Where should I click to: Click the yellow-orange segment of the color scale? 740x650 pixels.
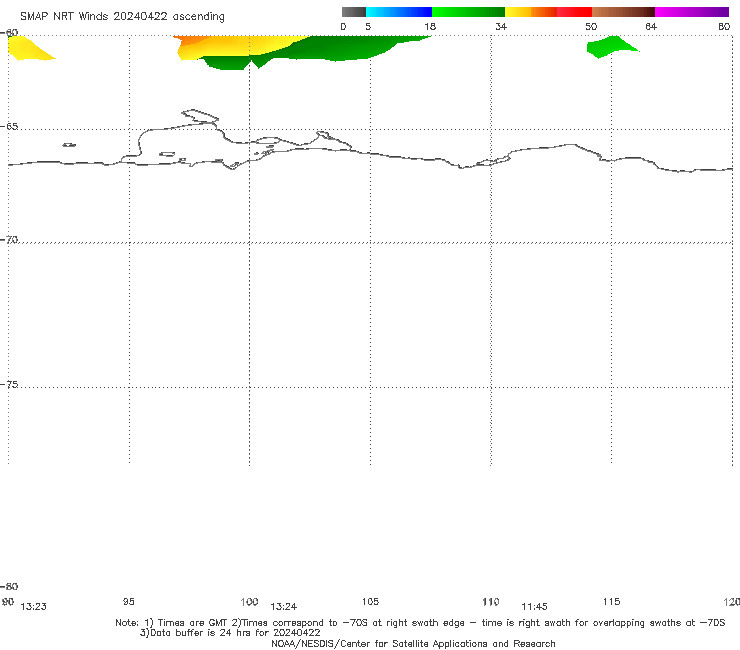(530, 12)
